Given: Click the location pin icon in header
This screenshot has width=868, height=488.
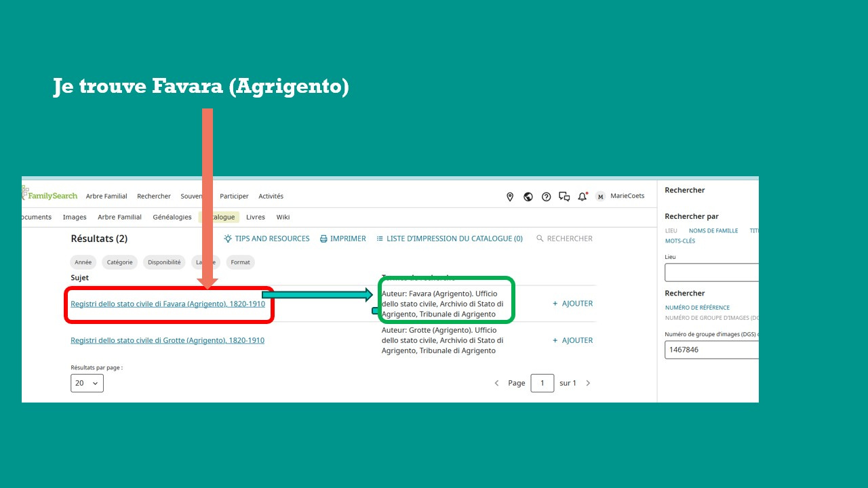Looking at the screenshot, I should pos(510,197).
